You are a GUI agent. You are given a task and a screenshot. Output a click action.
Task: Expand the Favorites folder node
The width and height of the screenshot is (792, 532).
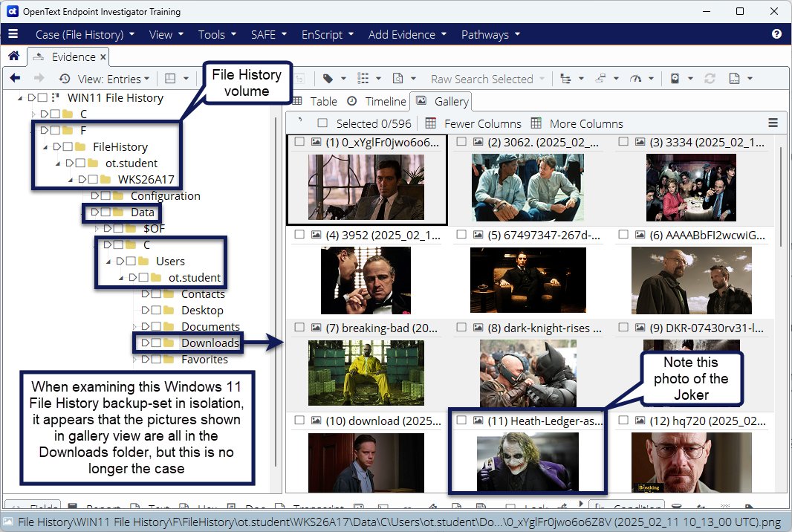pyautogui.click(x=134, y=360)
